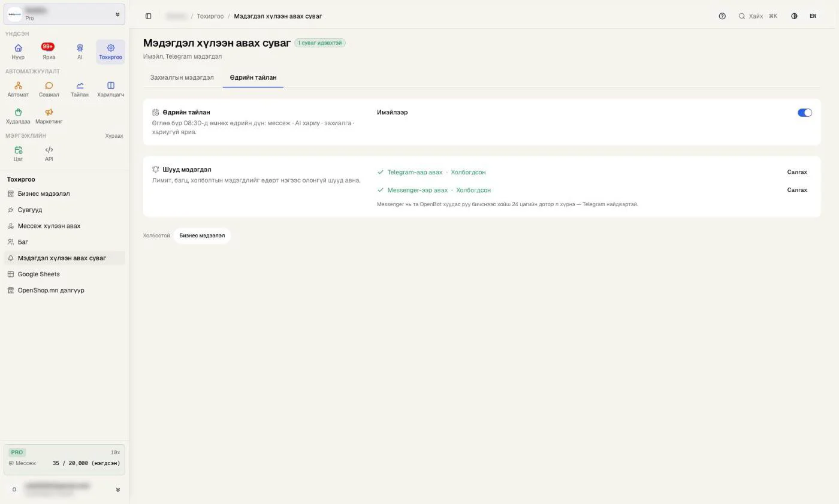Click the related Бизнес мэдээлэл chip
This screenshot has width=839, height=504.
202,236
